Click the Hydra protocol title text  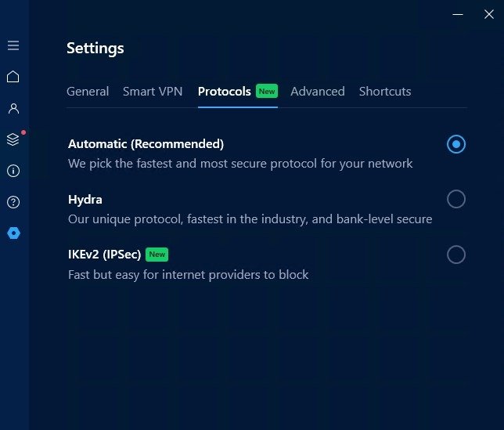tap(85, 200)
